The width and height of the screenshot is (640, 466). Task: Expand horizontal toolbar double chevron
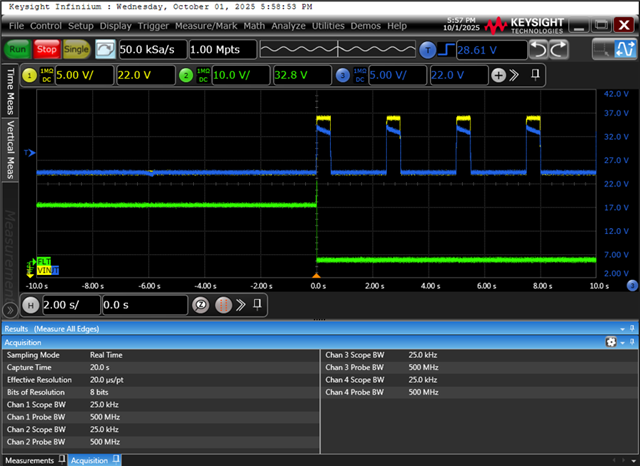pyautogui.click(x=241, y=305)
